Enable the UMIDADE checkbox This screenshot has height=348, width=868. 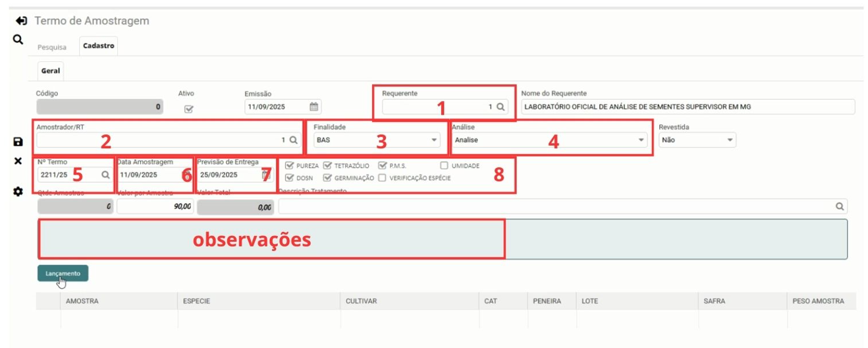(x=445, y=166)
